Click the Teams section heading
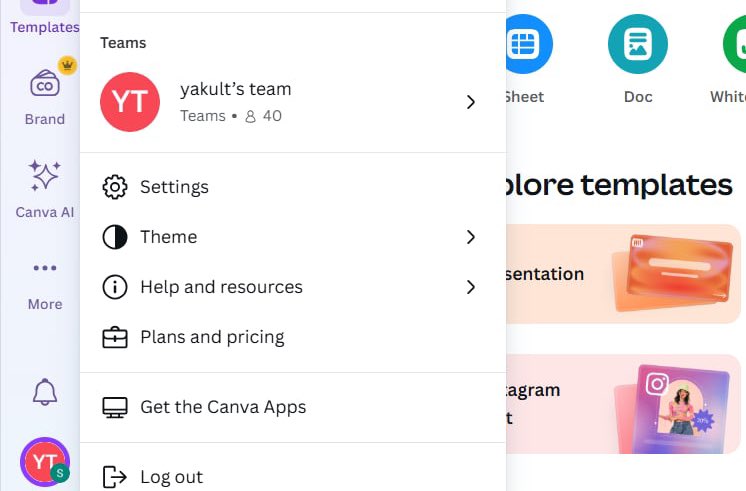 123,43
